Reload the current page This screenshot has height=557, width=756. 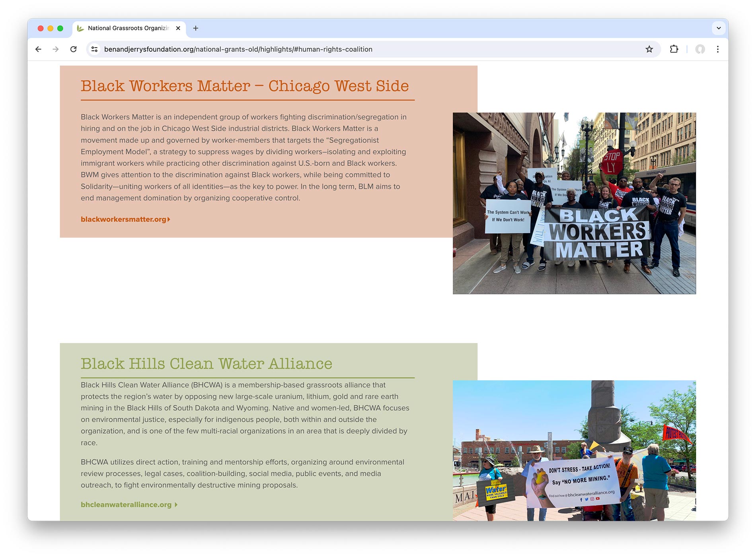(x=74, y=49)
